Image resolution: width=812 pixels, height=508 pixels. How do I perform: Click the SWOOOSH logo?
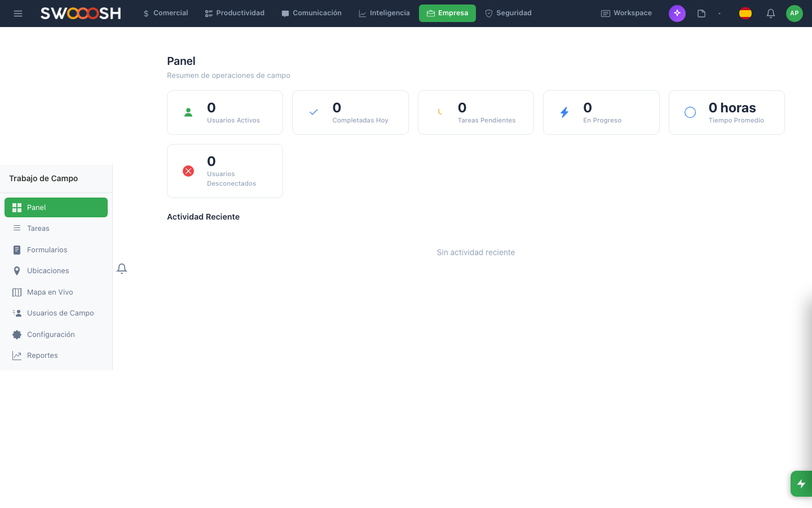pos(81,14)
